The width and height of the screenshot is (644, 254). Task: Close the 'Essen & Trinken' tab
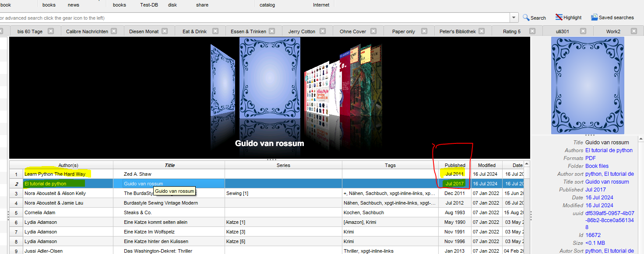click(x=272, y=31)
